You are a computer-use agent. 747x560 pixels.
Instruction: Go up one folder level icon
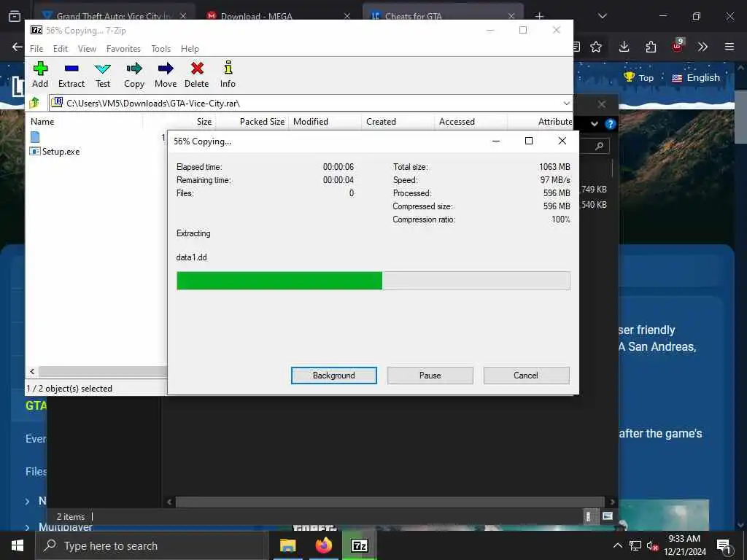coord(35,103)
